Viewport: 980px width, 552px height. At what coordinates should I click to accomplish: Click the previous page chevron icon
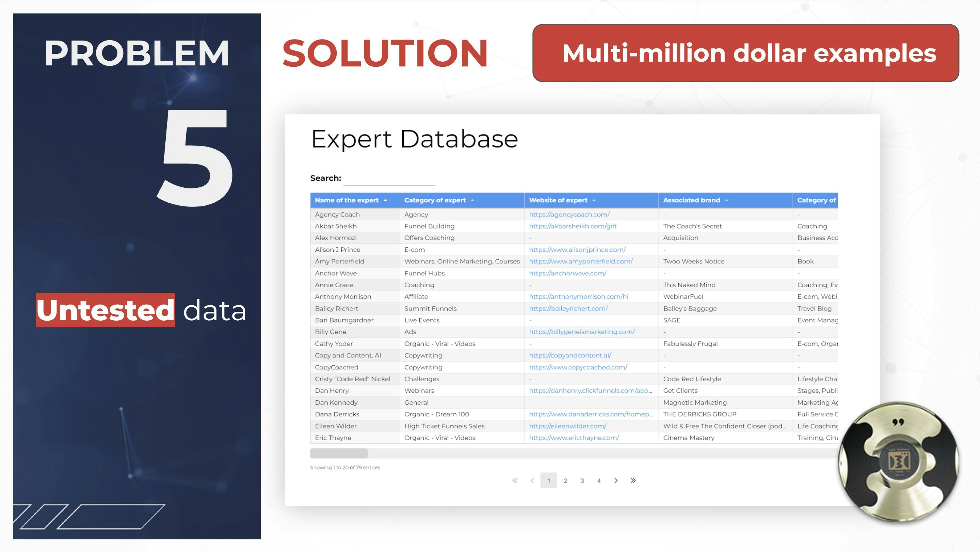(532, 480)
